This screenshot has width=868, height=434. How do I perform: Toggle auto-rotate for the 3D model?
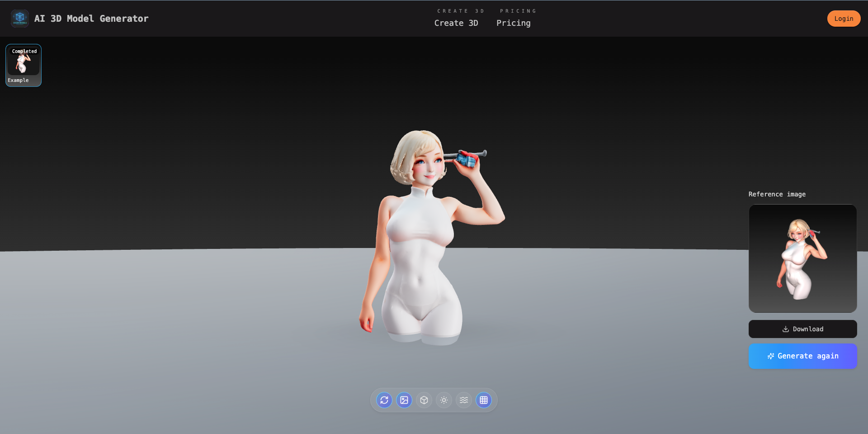pyautogui.click(x=384, y=400)
